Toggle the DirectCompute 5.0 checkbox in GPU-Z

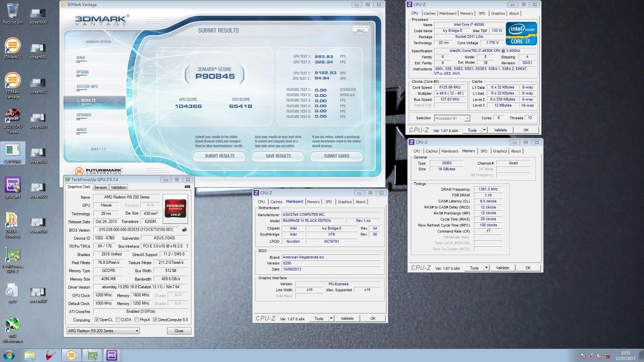tap(155, 320)
